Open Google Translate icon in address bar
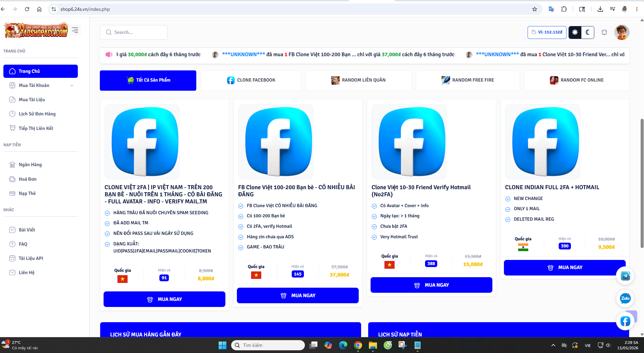Image resolution: width=644 pixels, height=353 pixels. (x=551, y=9)
